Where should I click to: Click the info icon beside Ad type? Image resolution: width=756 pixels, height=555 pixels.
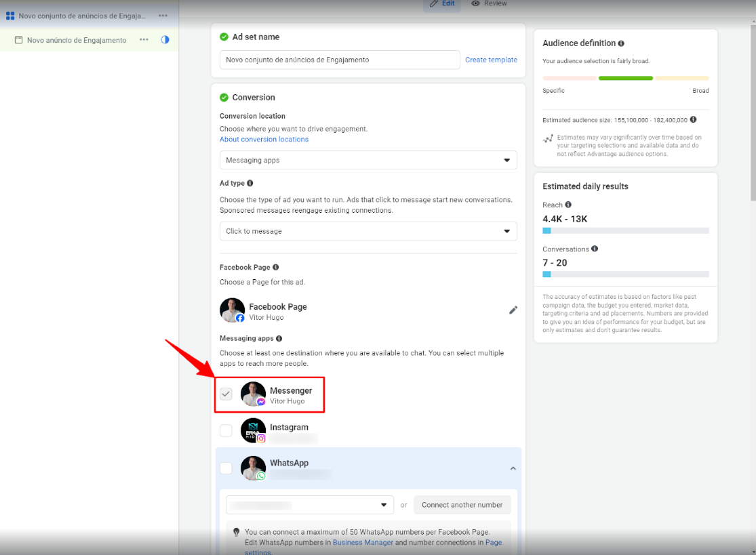[x=250, y=184]
